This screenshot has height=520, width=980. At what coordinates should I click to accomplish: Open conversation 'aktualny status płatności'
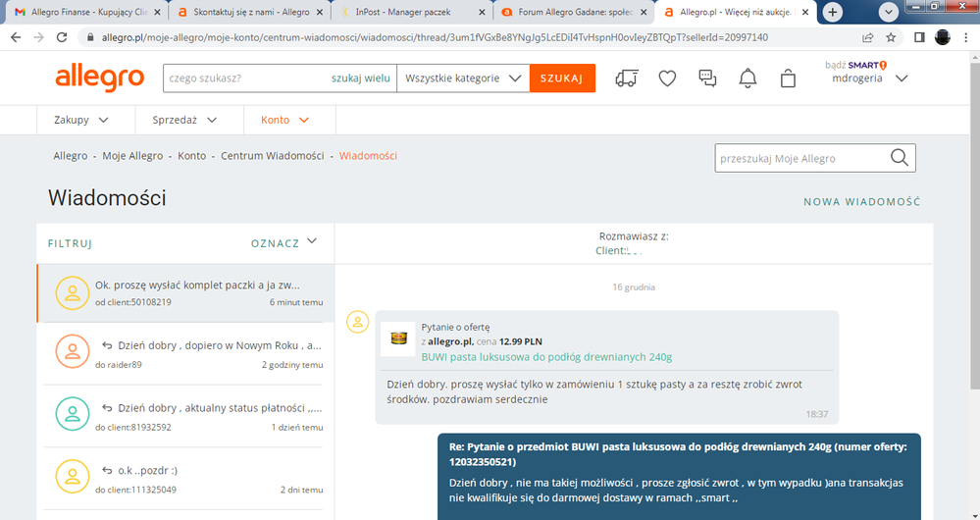(185, 416)
